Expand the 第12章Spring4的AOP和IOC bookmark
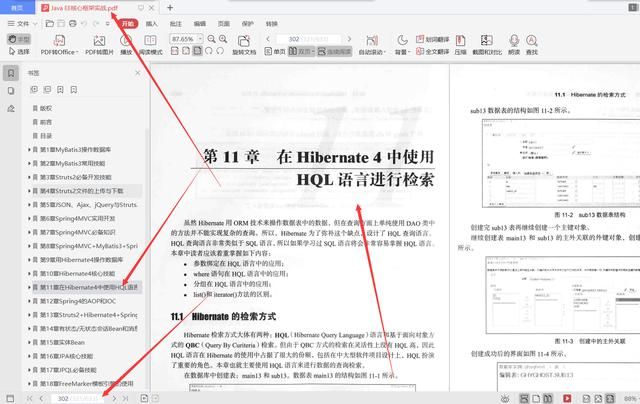Screen dimensions: 640x404 click(29, 301)
